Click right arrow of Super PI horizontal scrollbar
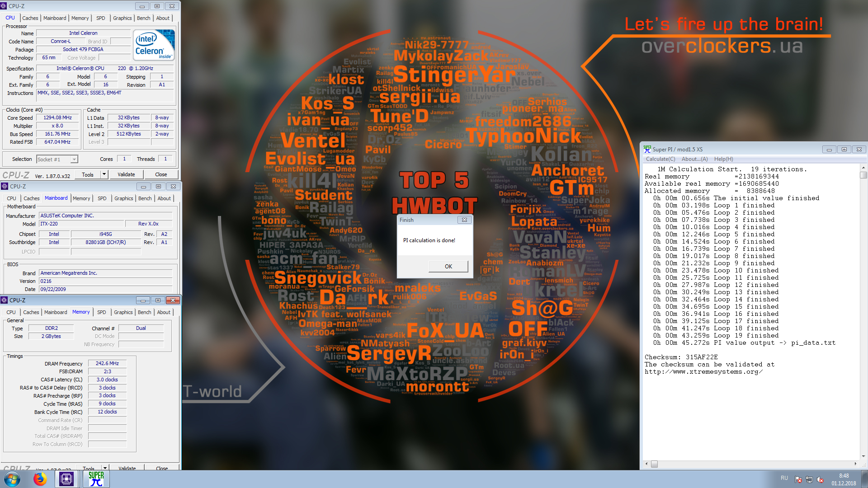 pyautogui.click(x=855, y=464)
